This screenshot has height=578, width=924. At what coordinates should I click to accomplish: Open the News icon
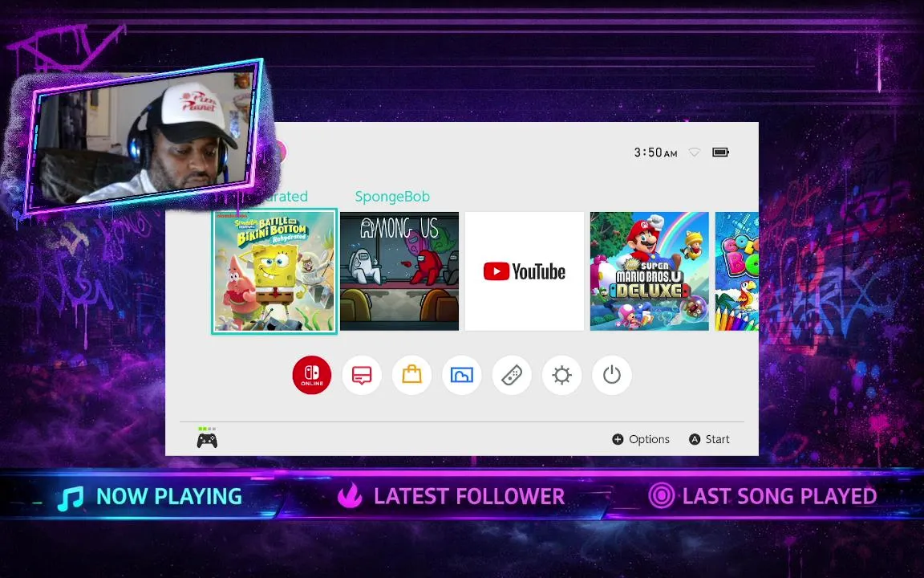click(x=362, y=375)
